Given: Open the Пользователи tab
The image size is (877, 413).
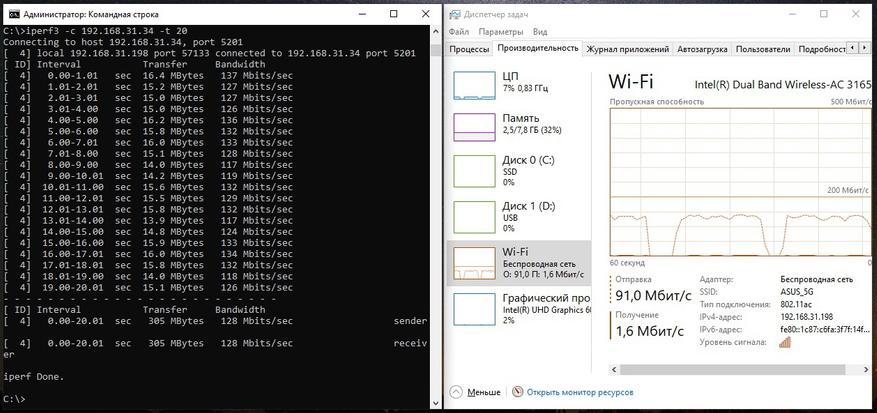Looking at the screenshot, I should (x=763, y=49).
